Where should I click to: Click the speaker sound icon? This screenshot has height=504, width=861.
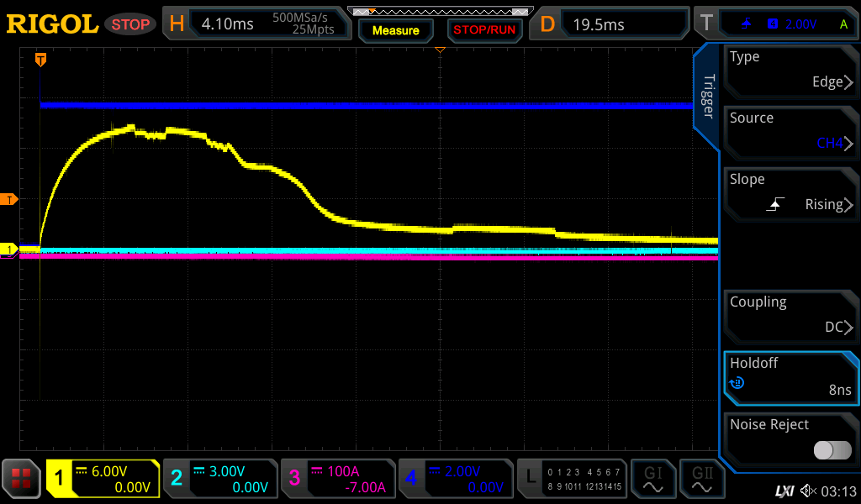[808, 490]
